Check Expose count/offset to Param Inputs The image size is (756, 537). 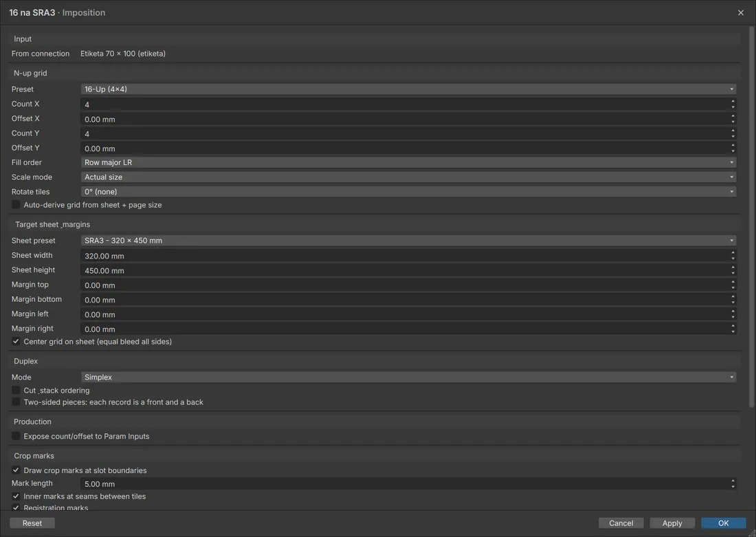pos(16,436)
